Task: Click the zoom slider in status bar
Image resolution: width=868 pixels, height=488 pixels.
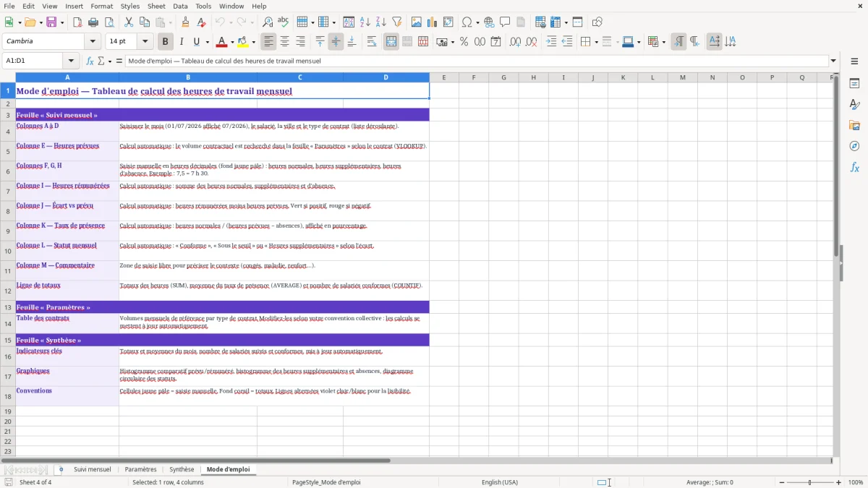Action: pos(809,482)
